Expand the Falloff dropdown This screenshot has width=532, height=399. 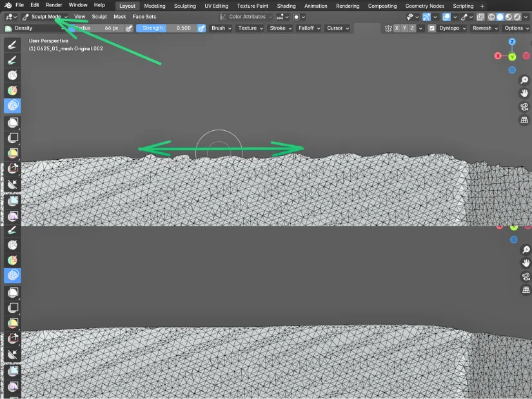309,28
